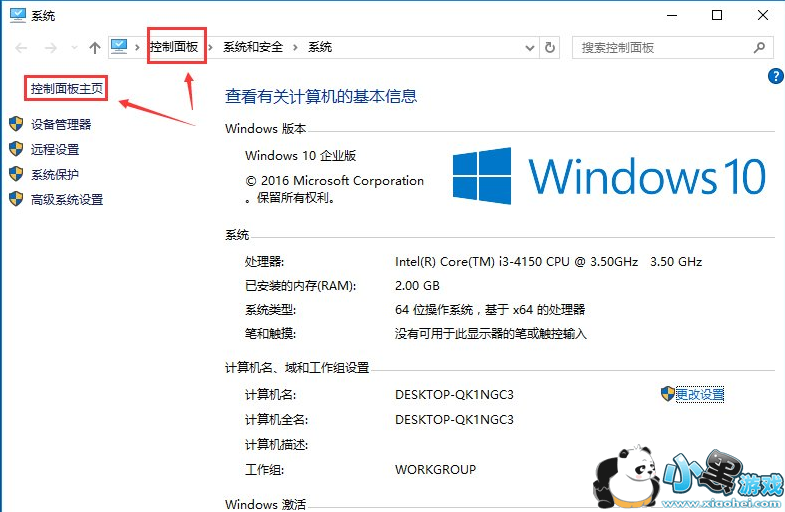This screenshot has height=512, width=785.
Task: Minimize the 系统 window
Action: click(x=672, y=16)
